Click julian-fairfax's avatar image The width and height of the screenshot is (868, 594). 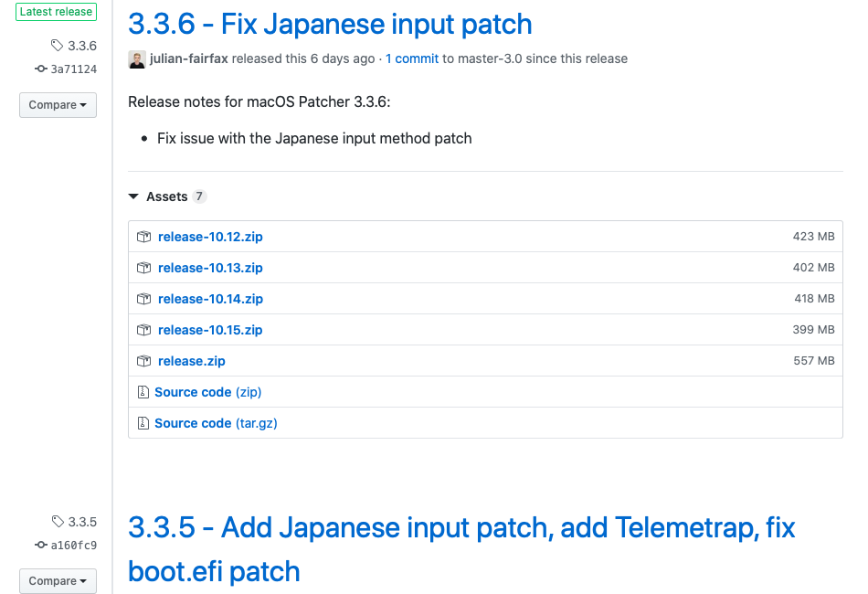137,58
